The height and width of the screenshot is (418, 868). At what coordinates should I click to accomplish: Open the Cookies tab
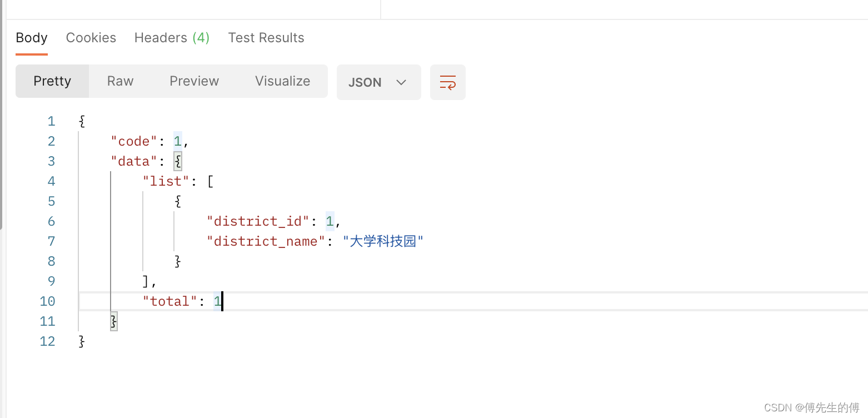point(91,38)
